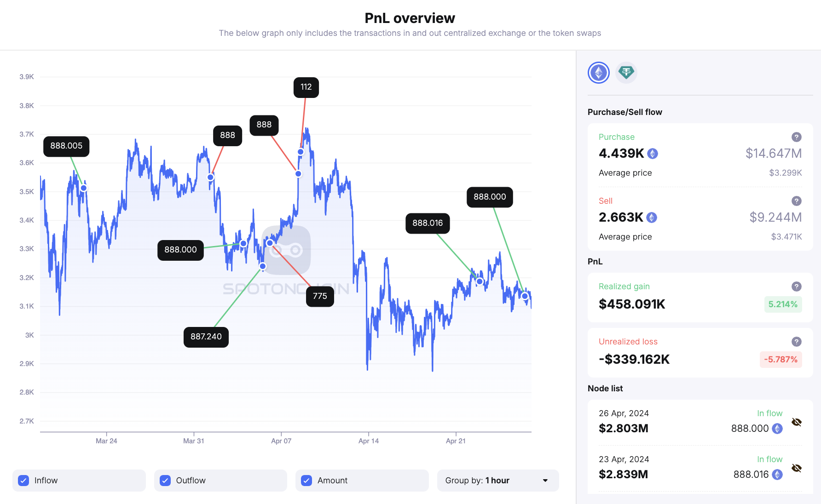Uncheck the Outflow checkbox
821x504 pixels.
(165, 481)
